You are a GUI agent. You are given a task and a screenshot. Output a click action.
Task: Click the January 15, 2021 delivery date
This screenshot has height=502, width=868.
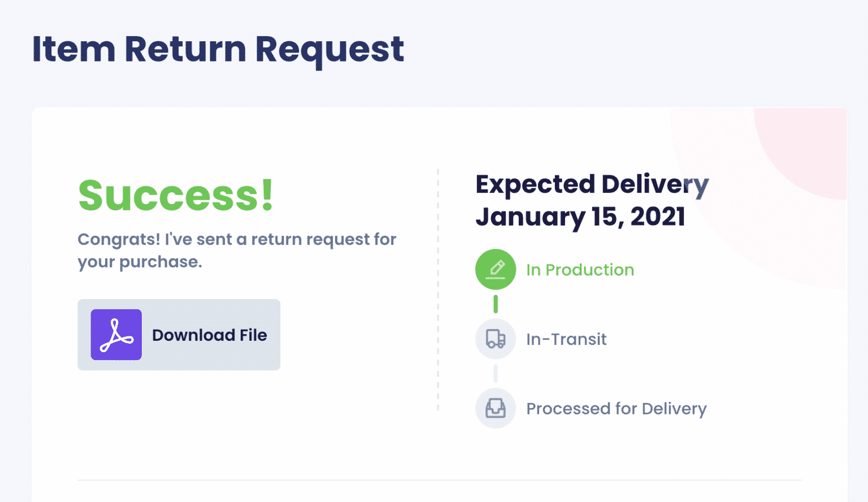pos(580,217)
